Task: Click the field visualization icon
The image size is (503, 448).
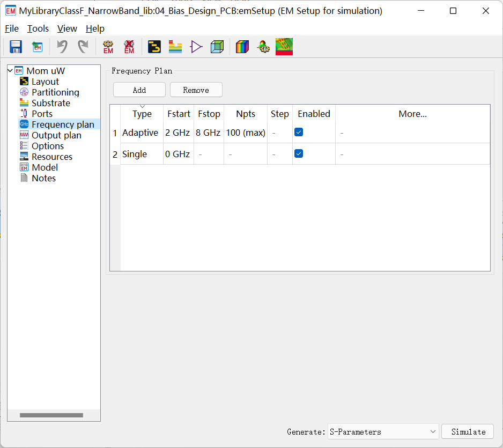Action: tap(284, 47)
